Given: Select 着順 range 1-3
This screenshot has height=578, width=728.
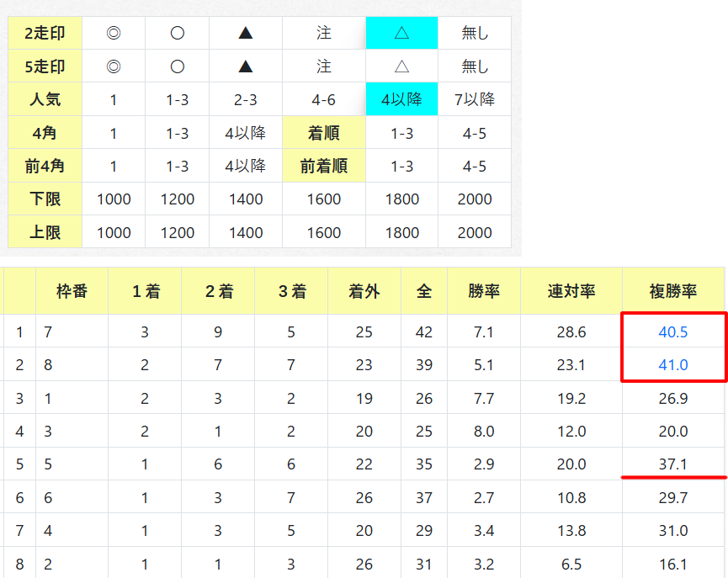Looking at the screenshot, I should coord(402,133).
